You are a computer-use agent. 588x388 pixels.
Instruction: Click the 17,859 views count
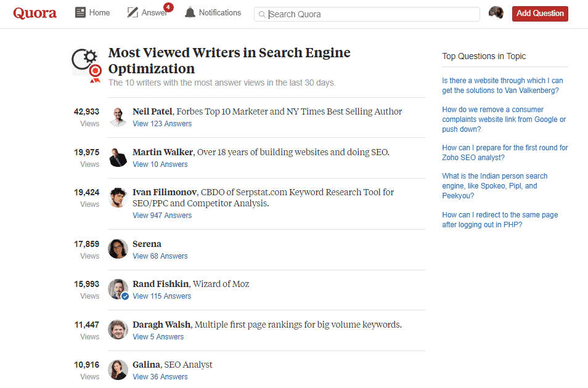pyautogui.click(x=87, y=244)
